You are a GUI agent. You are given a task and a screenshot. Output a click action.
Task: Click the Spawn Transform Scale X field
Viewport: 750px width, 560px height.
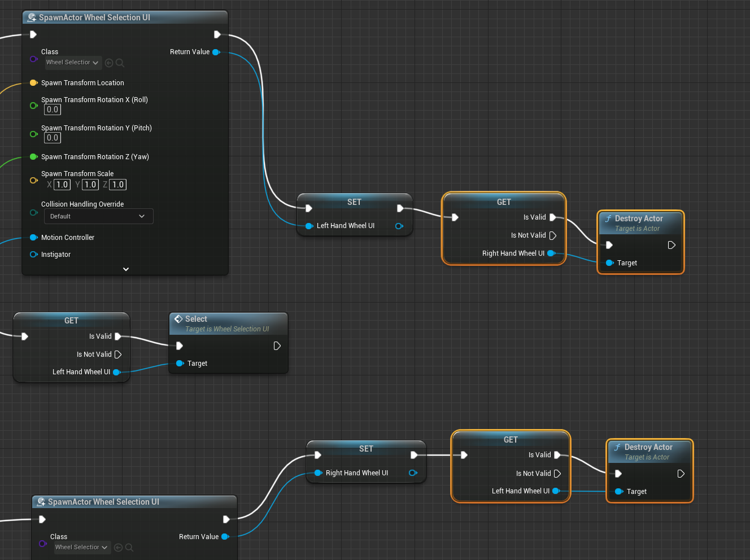[x=62, y=185]
